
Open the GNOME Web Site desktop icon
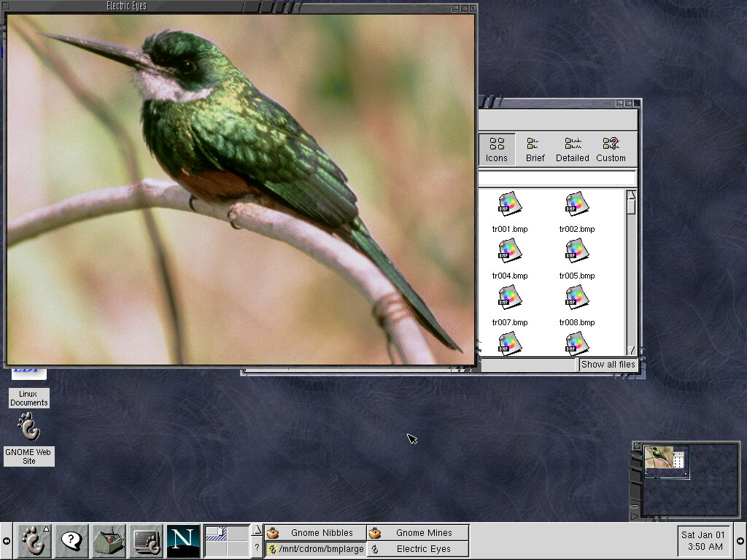(x=28, y=428)
